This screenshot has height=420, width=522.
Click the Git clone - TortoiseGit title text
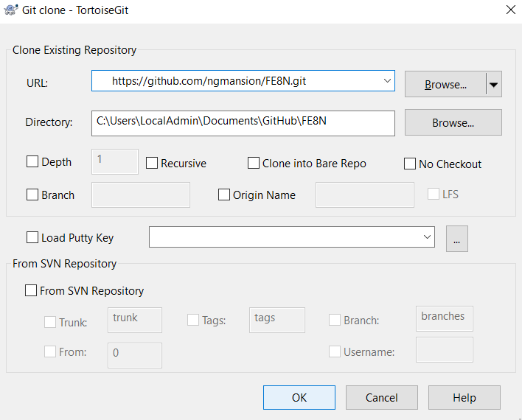[x=75, y=10]
